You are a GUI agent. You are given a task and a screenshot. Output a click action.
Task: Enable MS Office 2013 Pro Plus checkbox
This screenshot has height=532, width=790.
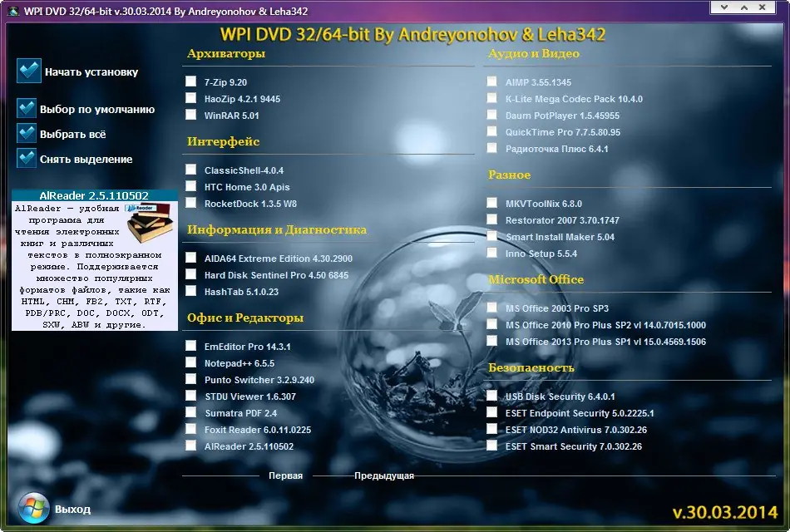pos(492,341)
